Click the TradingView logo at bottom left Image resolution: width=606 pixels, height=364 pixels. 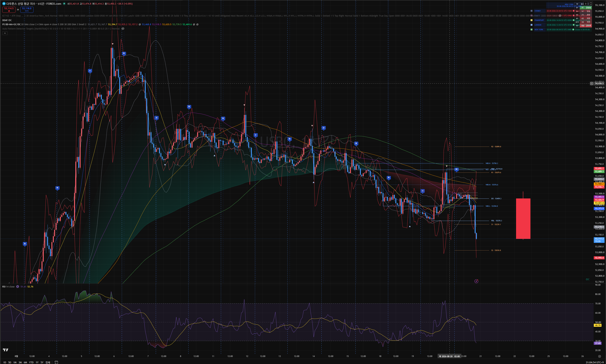coord(5,350)
